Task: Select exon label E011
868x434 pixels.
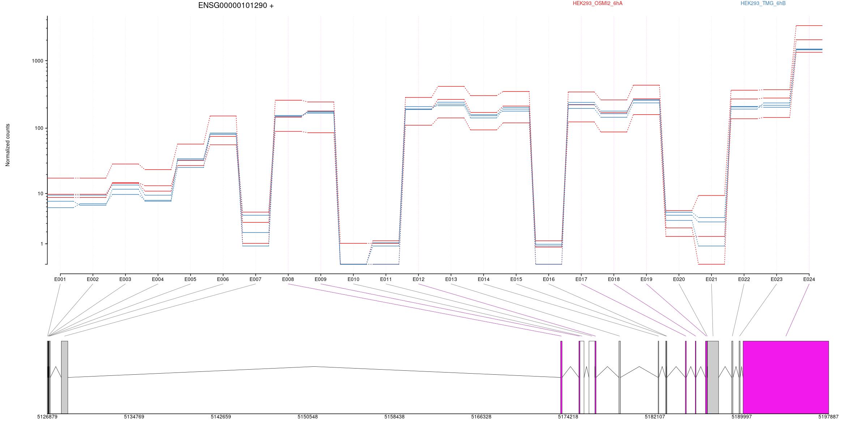Action: [386, 279]
